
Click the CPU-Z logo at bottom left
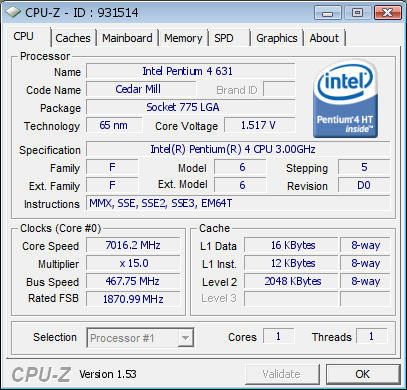pos(41,374)
